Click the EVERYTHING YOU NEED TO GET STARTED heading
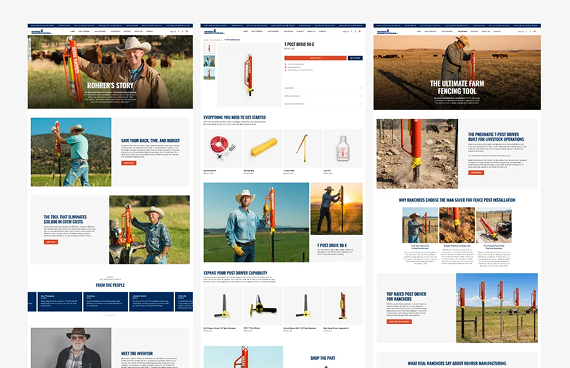 (235, 117)
